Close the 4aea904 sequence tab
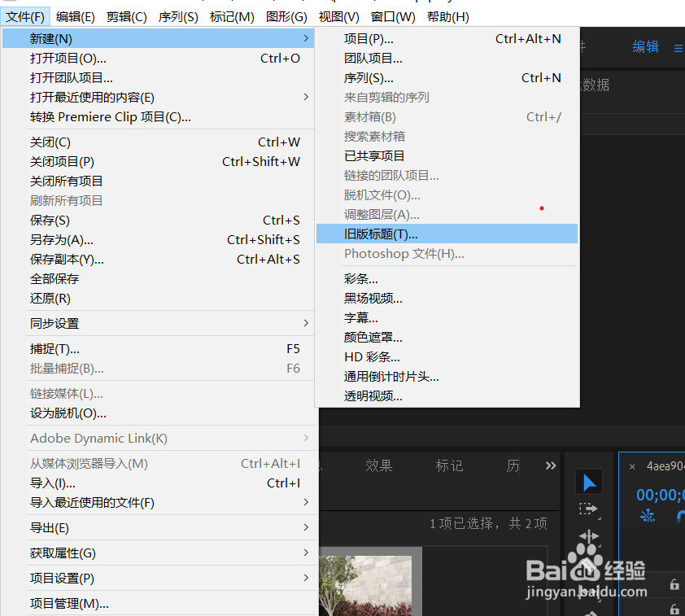This screenshot has height=616, width=685. tap(632, 465)
